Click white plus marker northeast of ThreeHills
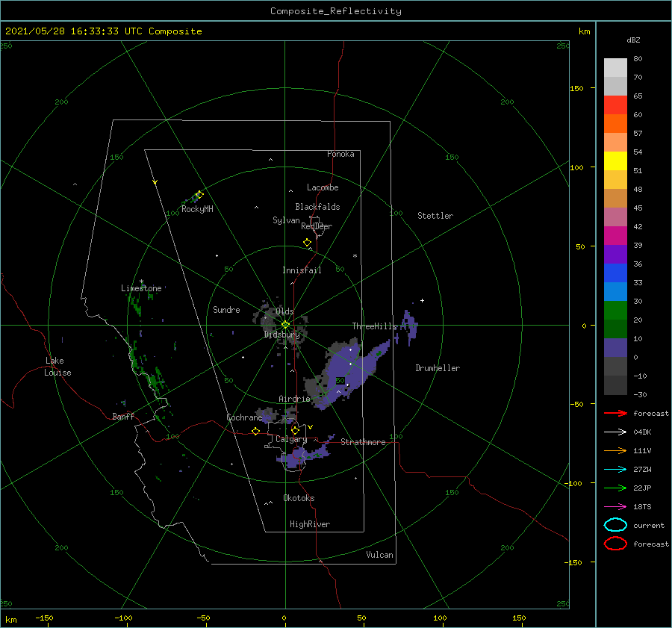Viewport: 672px width, 628px height. pyautogui.click(x=422, y=300)
